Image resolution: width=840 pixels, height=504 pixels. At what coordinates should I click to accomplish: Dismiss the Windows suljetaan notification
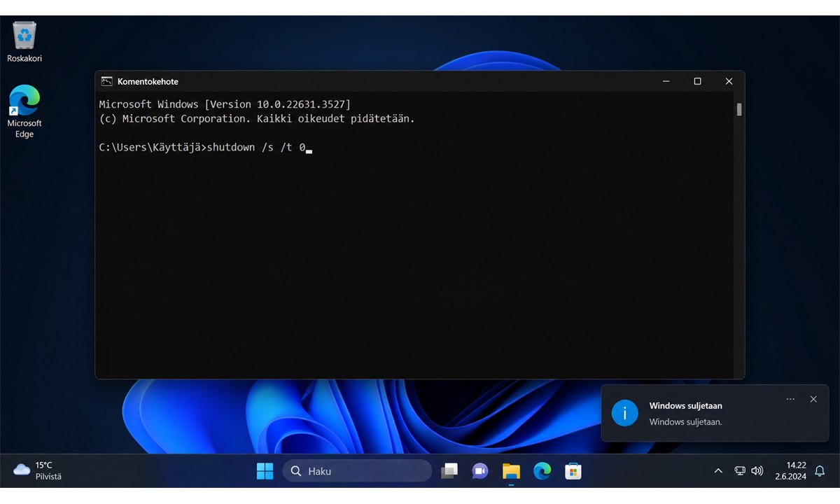tap(813, 399)
